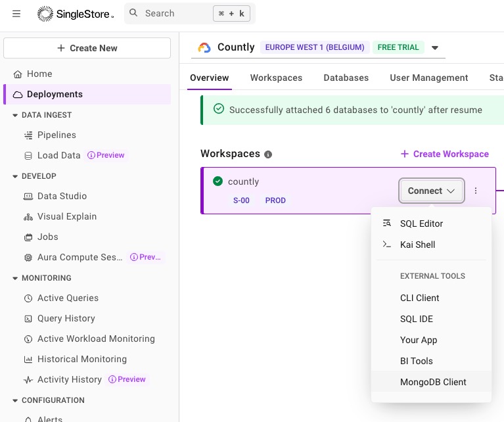Collapse the CONFIGURATION section

coord(15,400)
